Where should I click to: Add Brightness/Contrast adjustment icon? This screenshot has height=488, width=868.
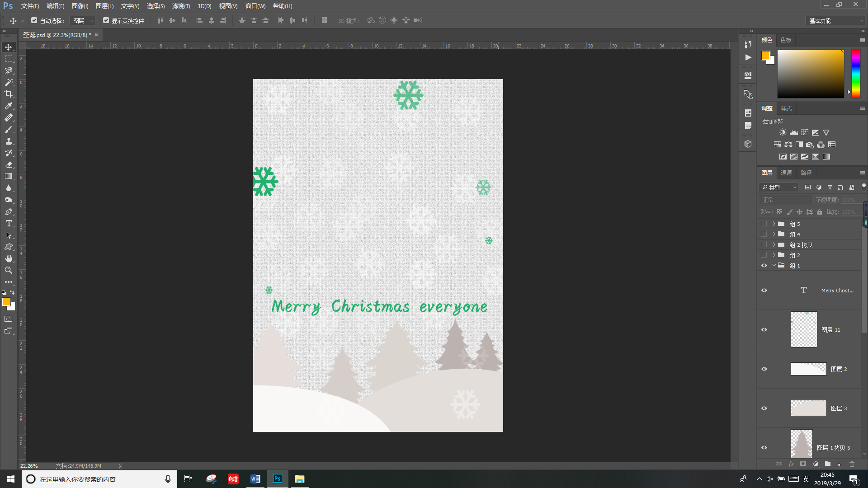pos(783,132)
